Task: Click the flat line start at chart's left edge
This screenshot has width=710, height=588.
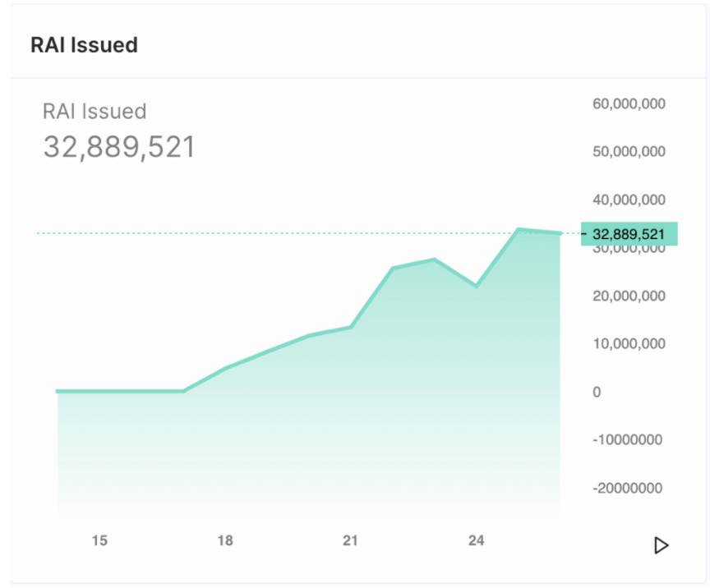Action: (x=59, y=391)
